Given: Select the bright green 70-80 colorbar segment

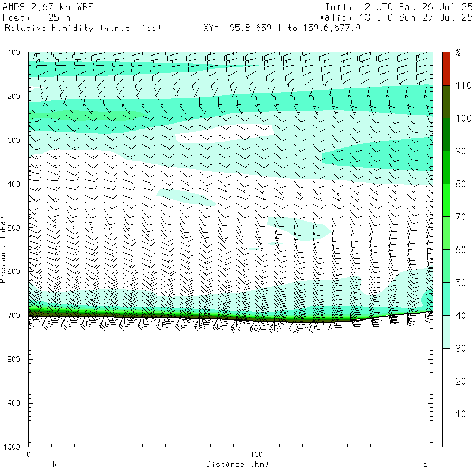Looking at the screenshot, I should pos(446,200).
